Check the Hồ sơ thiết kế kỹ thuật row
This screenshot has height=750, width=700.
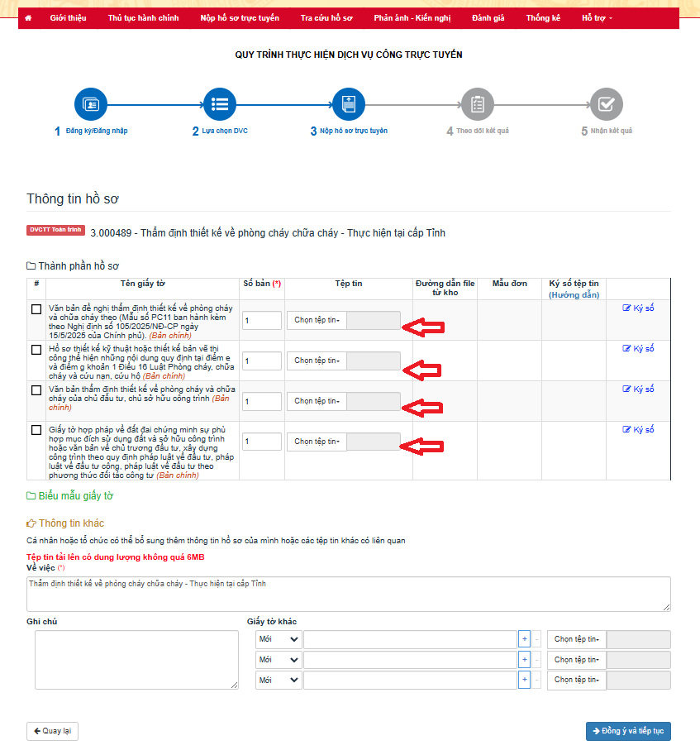(36, 350)
